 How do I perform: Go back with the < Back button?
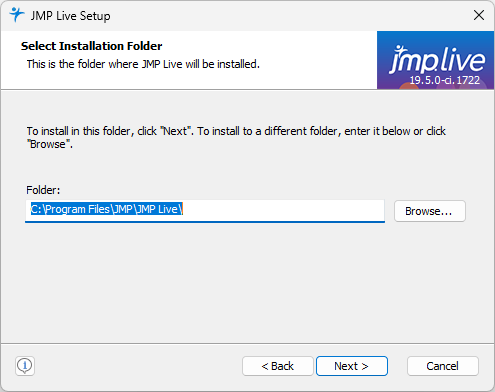(x=278, y=366)
